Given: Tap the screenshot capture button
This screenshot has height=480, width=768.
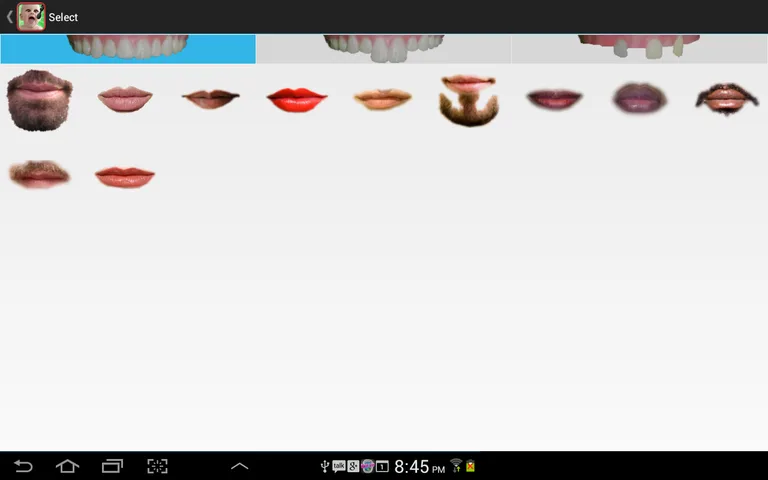Looking at the screenshot, I should [157, 466].
